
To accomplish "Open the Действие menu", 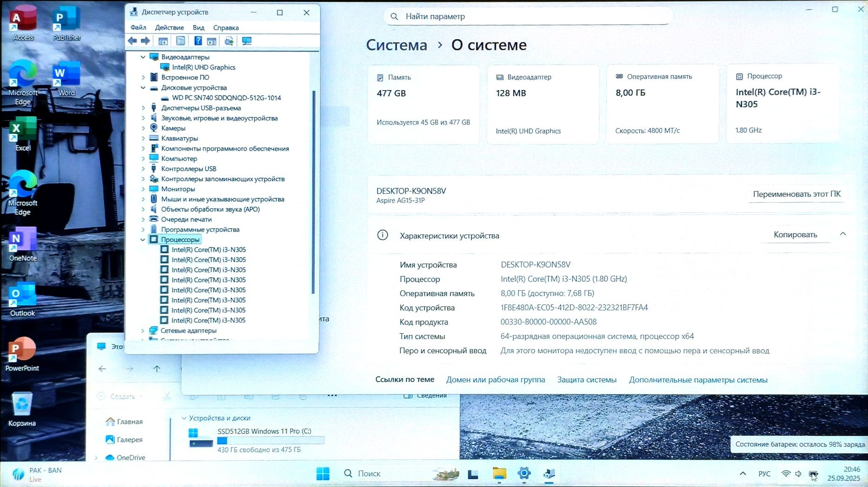I will tap(169, 27).
